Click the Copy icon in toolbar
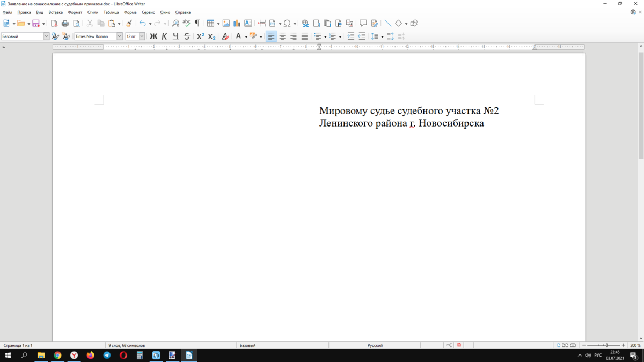The image size is (644, 362). (x=101, y=23)
